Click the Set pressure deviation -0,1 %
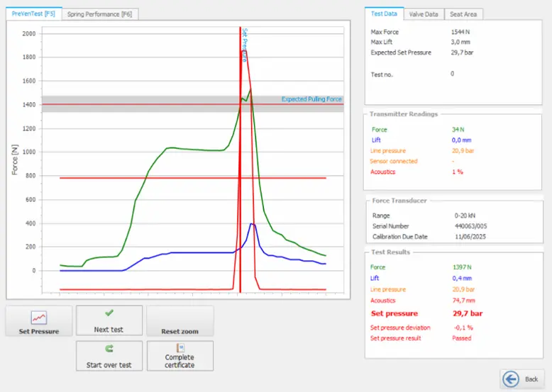This screenshot has height=392, width=552. 463,327
